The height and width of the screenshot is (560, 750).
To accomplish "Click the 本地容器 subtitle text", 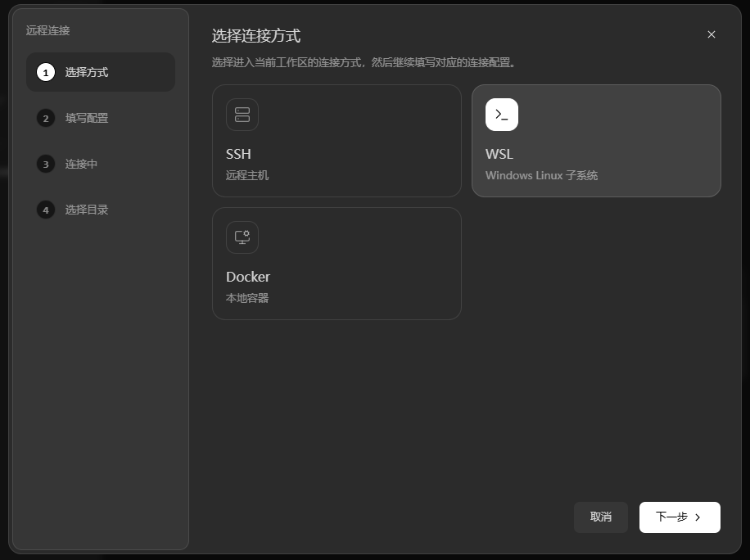I will (247, 298).
